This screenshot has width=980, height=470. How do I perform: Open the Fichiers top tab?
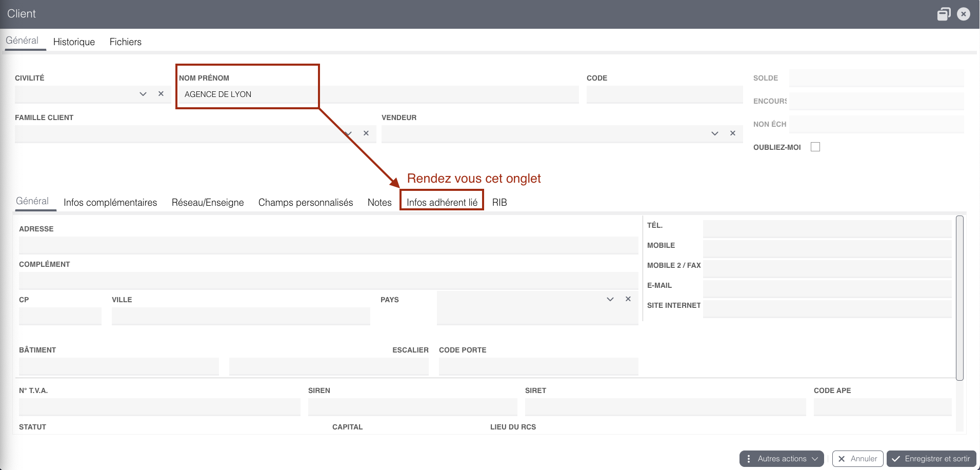point(126,42)
